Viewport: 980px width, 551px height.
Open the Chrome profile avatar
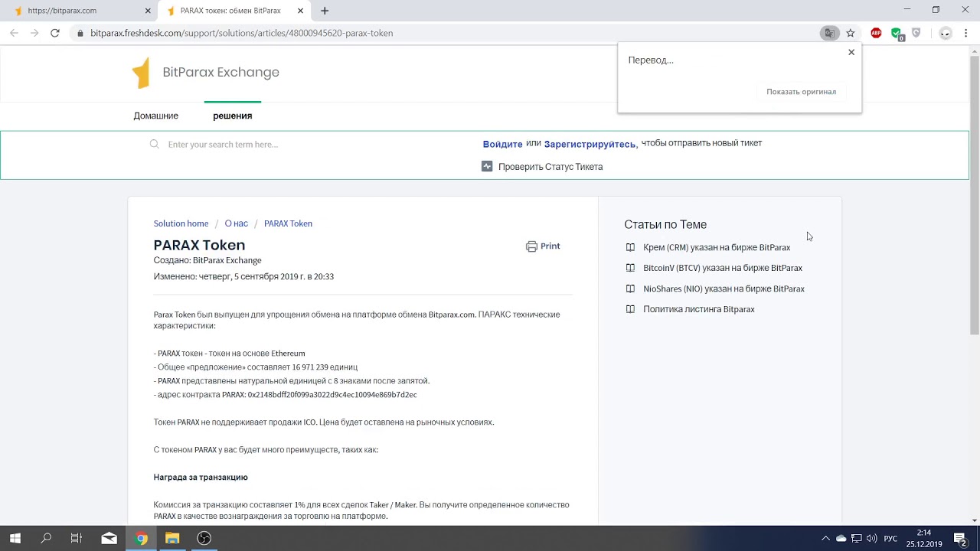(946, 33)
